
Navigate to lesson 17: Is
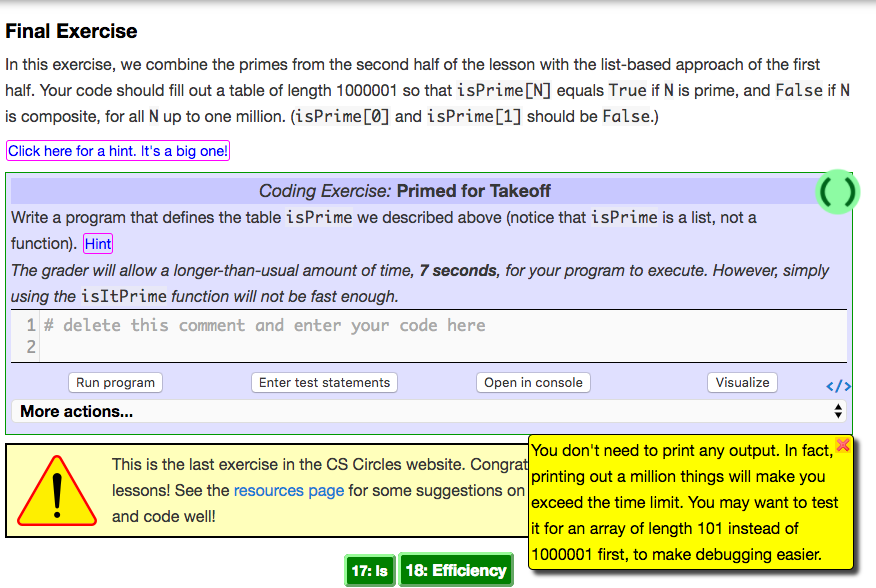[x=369, y=570]
